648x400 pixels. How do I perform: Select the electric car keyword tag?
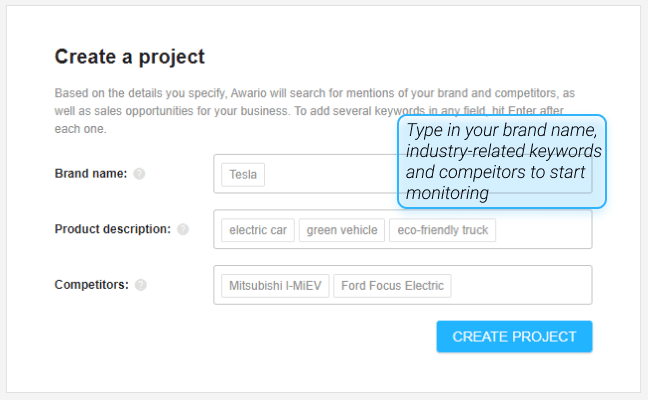258,230
